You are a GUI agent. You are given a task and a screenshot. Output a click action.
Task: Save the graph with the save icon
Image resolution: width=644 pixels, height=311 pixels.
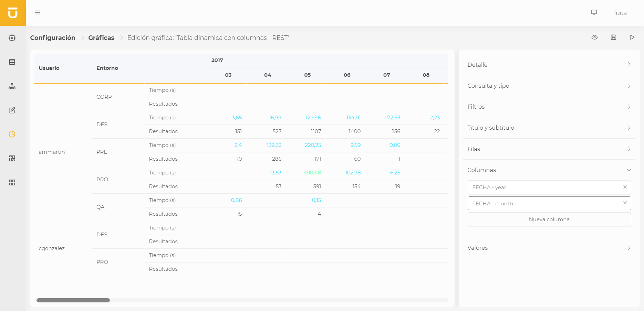pos(613,37)
